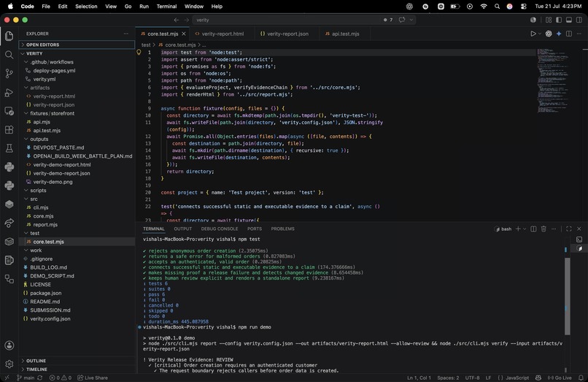
Task: Collapse the outputs folder
Action: (77, 139)
